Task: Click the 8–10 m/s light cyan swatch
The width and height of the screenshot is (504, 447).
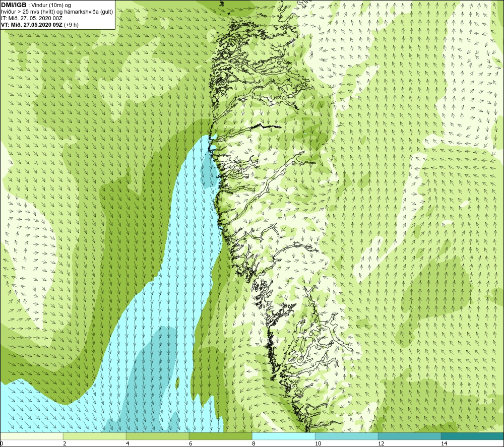Action: 283,436
